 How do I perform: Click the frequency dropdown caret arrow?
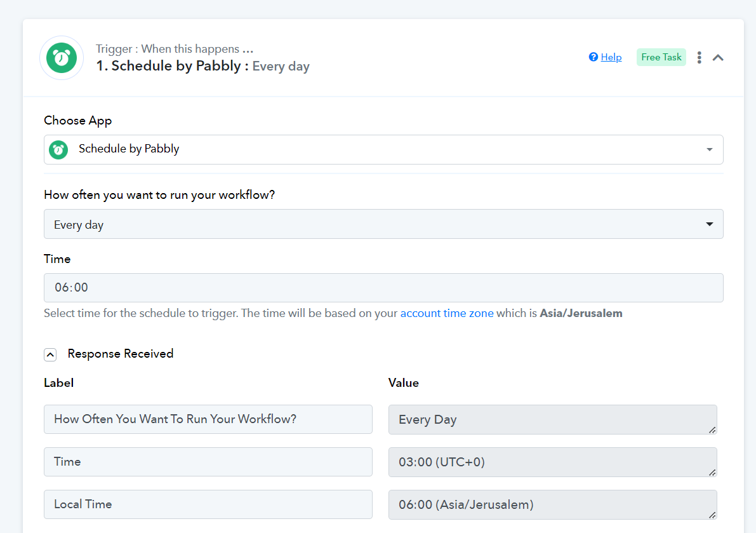point(709,224)
